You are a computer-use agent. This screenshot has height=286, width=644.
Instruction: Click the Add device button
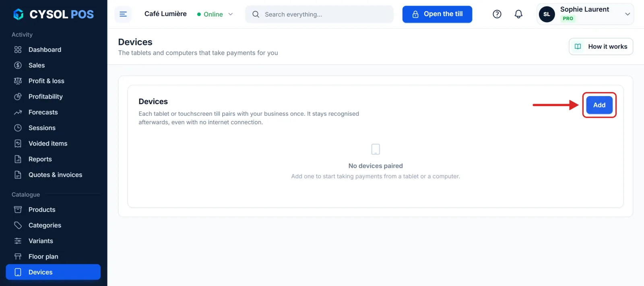(x=599, y=105)
